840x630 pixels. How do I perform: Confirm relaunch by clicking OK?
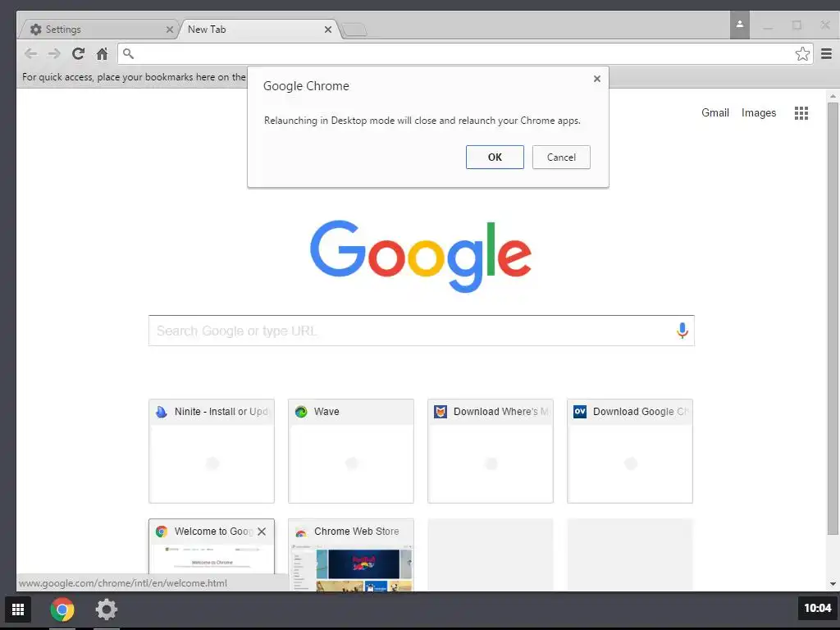click(x=495, y=157)
